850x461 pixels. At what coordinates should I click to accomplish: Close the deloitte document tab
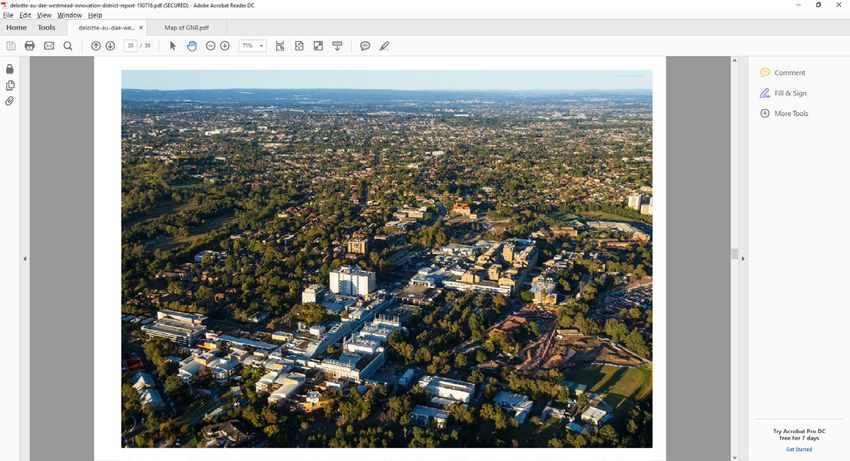[x=141, y=28]
